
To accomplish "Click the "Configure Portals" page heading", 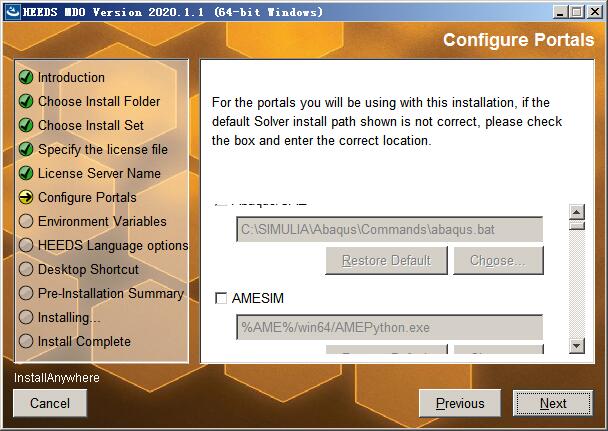I will (518, 40).
